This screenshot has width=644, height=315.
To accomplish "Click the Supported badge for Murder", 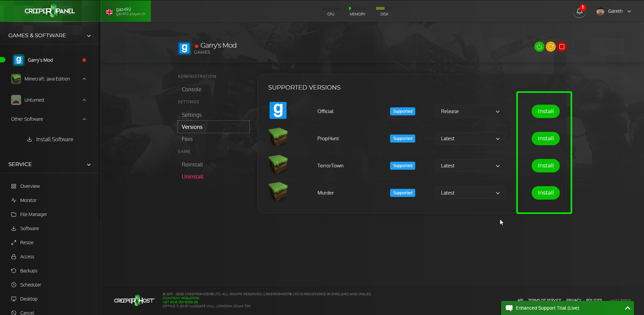I will tap(402, 193).
